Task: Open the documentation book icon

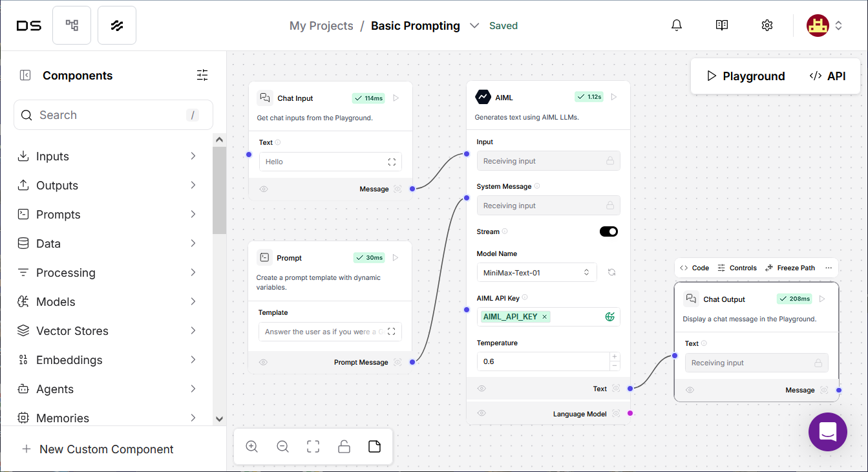Action: 722,25
